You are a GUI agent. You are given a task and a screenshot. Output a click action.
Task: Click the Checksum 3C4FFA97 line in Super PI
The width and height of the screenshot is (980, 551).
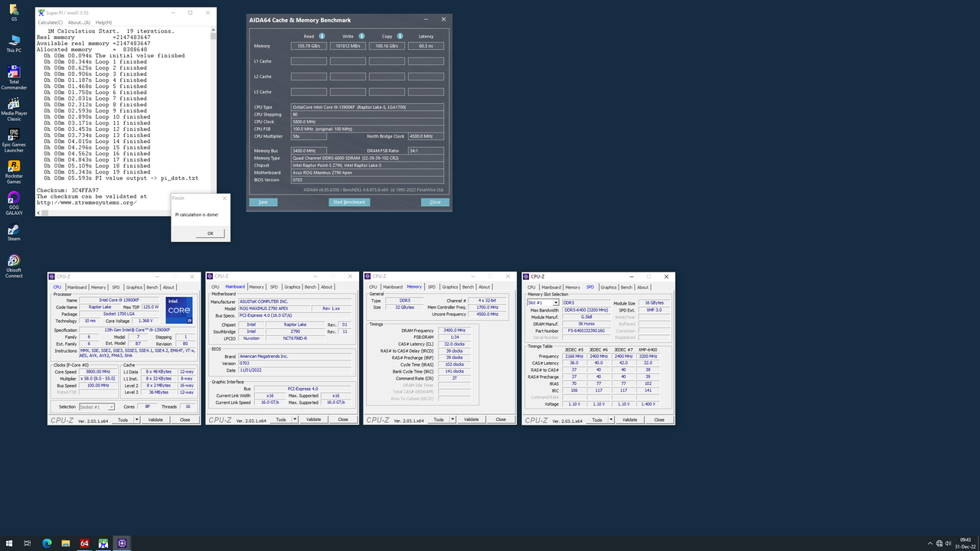67,190
